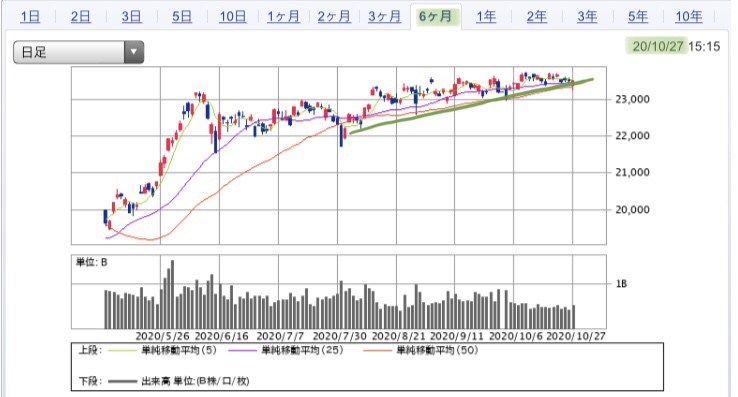738x397 pixels.
Task: Open the 日足 interval combo box
Action: click(x=79, y=52)
